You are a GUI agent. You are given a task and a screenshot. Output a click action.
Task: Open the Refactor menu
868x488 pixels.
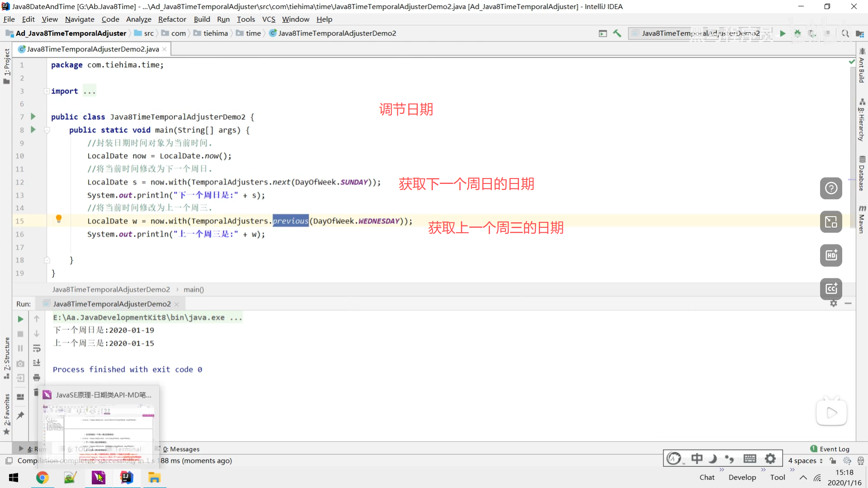pos(172,19)
